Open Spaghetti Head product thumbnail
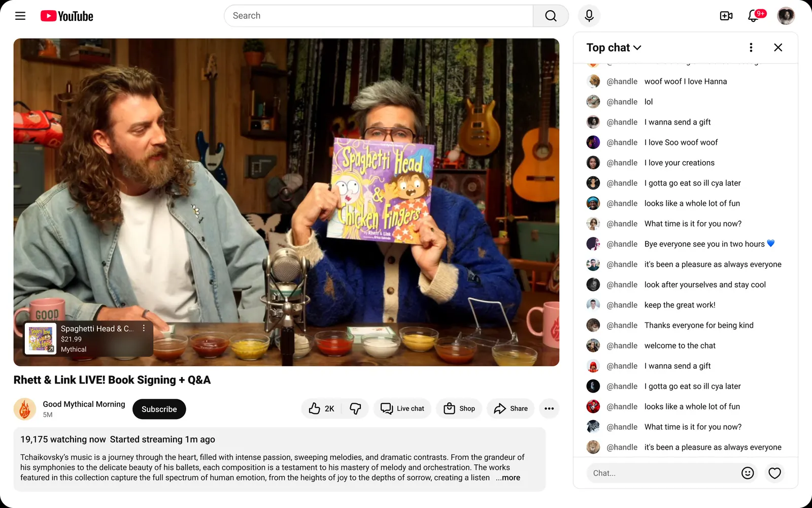 (41, 338)
